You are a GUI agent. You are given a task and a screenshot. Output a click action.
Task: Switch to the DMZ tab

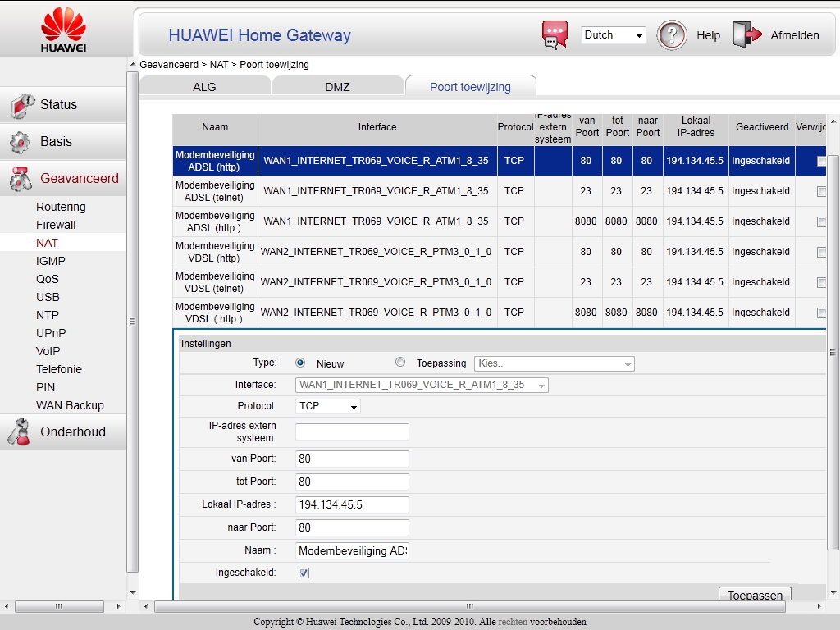click(337, 87)
